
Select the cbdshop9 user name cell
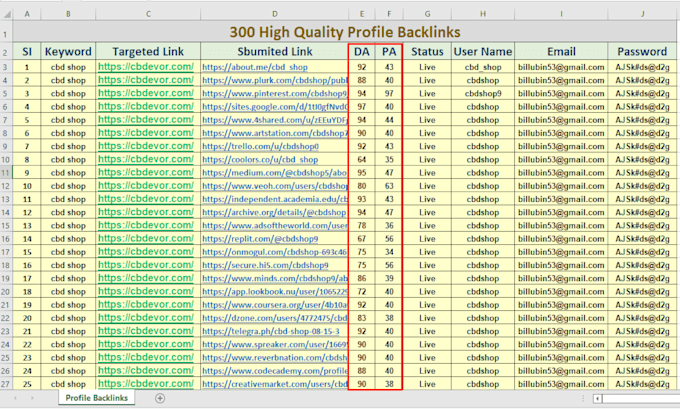click(x=483, y=93)
